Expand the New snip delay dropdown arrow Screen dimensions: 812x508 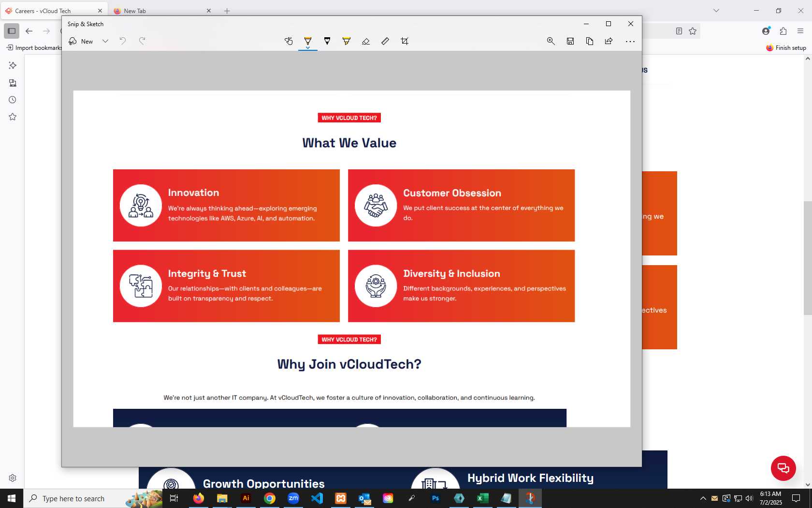[105, 41]
